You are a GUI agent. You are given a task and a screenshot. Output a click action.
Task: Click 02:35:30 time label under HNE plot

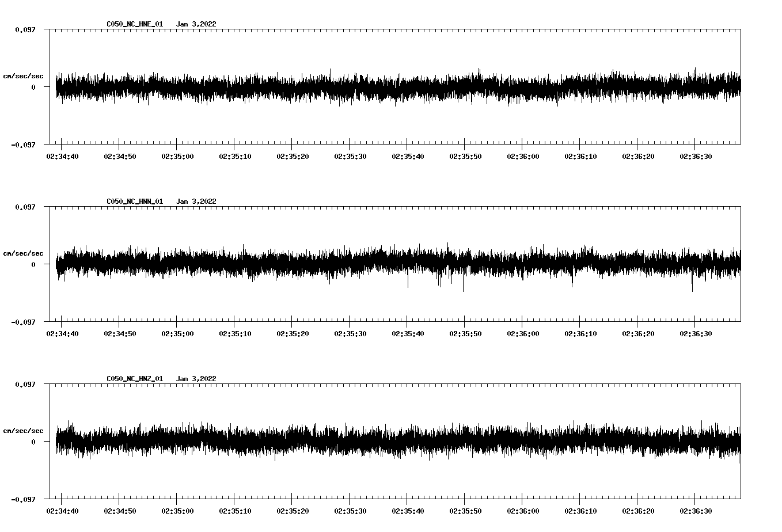click(350, 157)
